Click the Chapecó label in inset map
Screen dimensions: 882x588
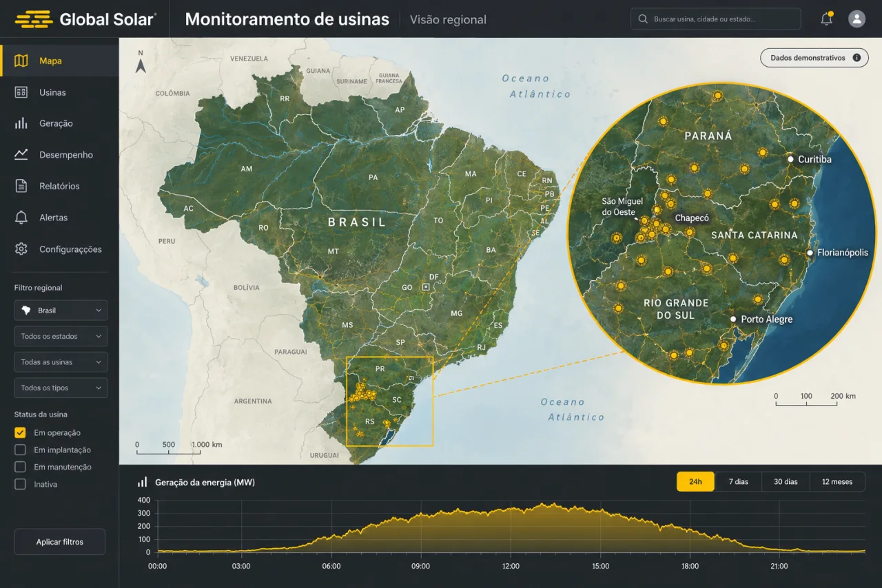[x=692, y=218]
